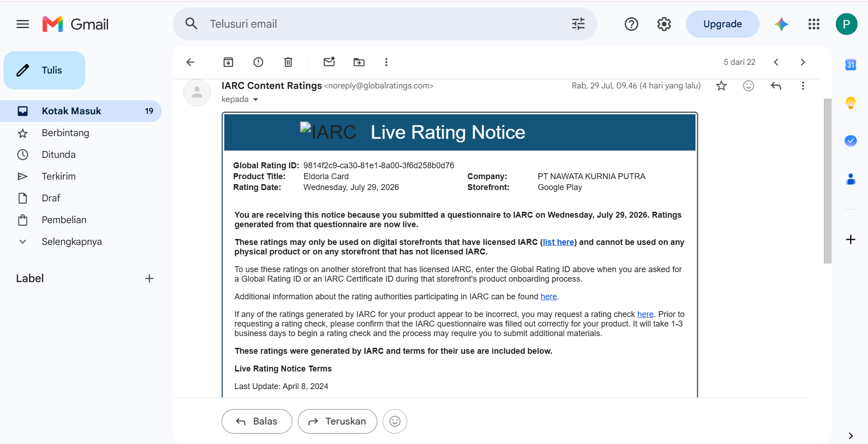The height and width of the screenshot is (444, 868).
Task: Click the sender profile avatar
Action: [197, 92]
